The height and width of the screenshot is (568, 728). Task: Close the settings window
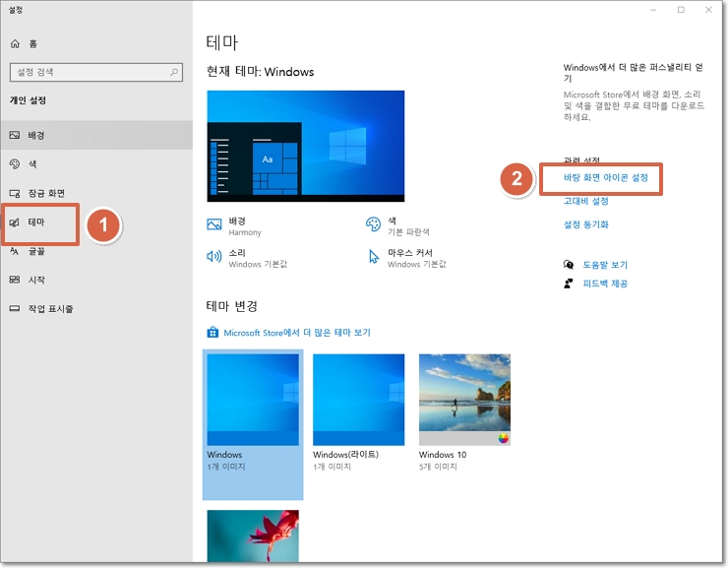708,10
